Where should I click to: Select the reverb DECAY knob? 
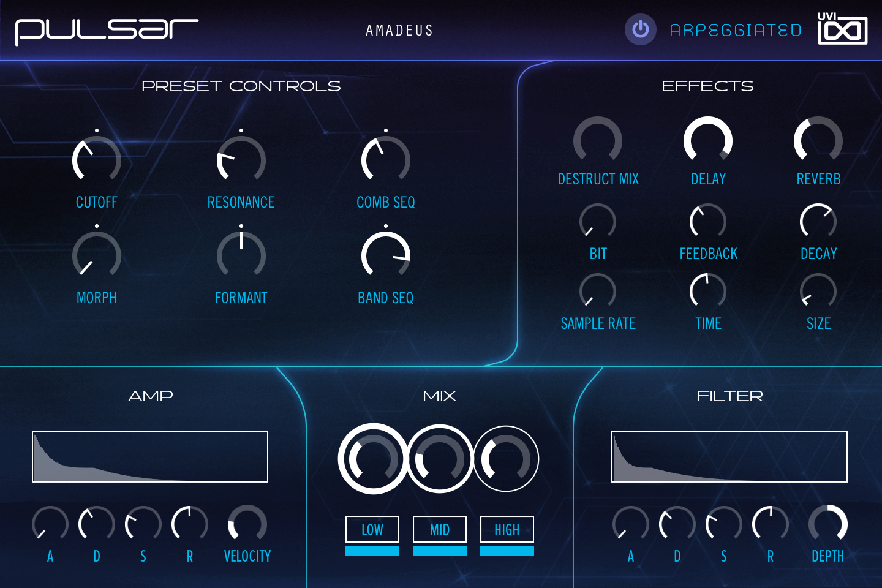click(818, 221)
